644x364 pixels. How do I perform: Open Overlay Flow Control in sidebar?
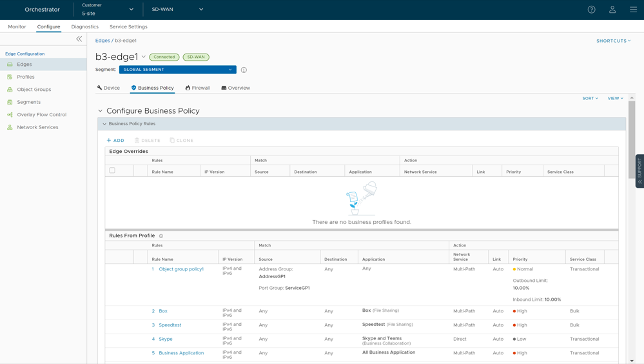pyautogui.click(x=41, y=115)
